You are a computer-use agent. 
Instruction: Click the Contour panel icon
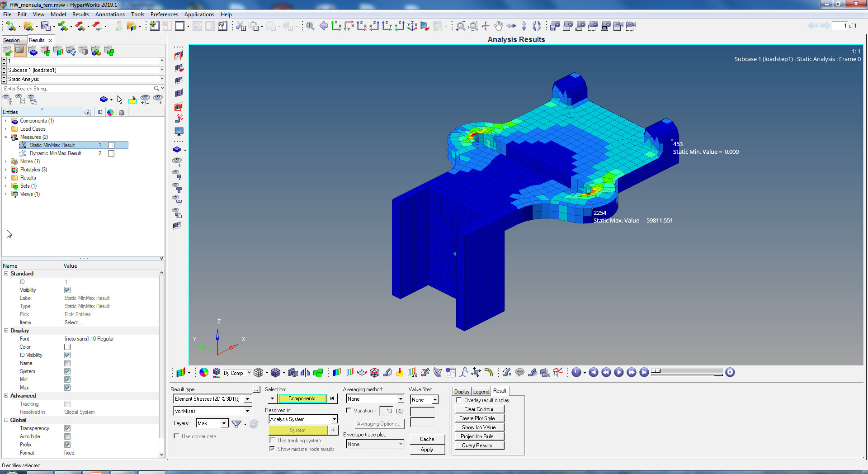click(x=337, y=373)
